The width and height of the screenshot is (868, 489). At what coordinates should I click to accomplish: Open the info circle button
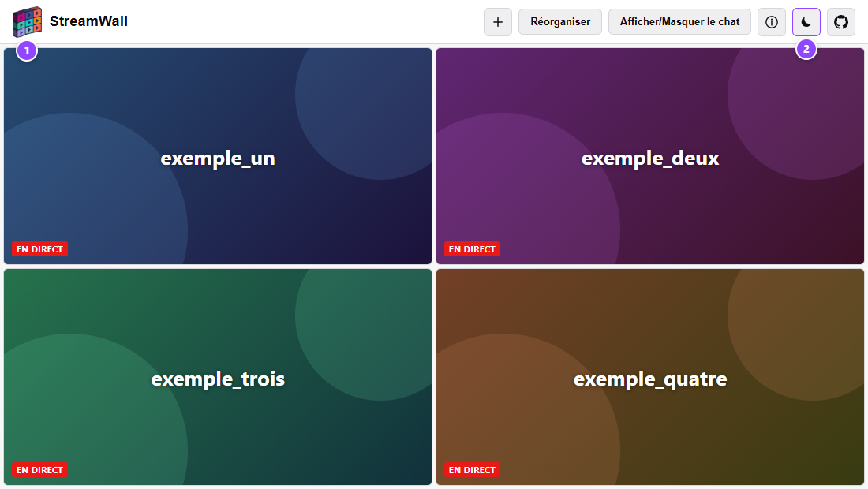coord(772,22)
